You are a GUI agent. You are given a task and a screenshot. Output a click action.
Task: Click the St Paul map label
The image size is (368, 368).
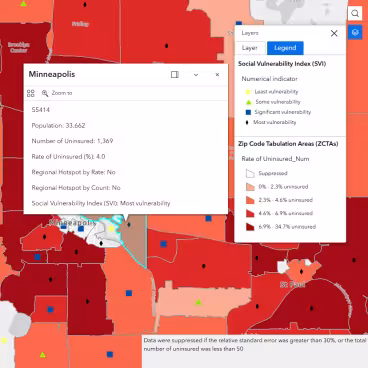pos(292,285)
